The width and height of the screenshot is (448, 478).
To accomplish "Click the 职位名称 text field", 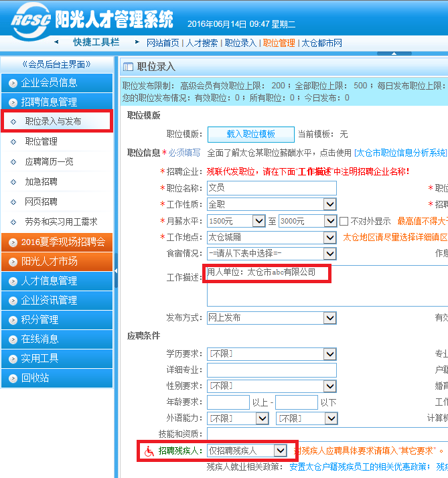I will (x=271, y=188).
